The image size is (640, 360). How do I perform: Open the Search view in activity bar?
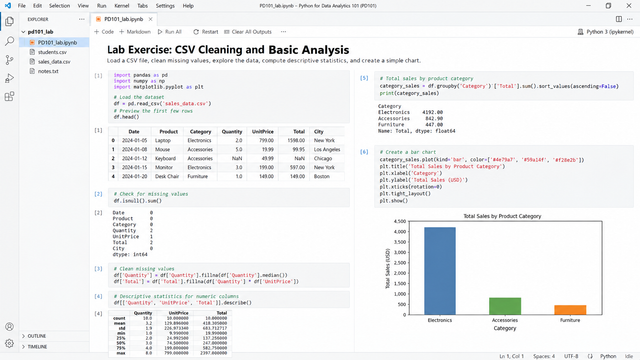(x=9, y=41)
